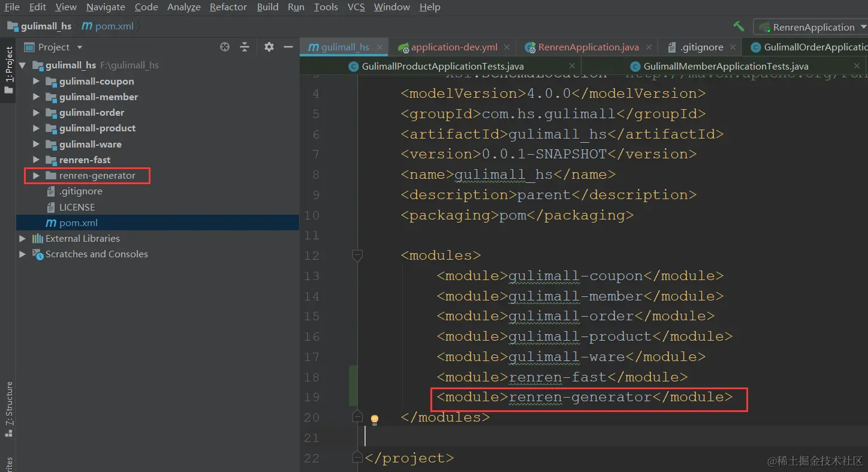Click the gulimall_hs breadcrumb in navigation bar
This screenshot has height=472, width=868.
[40, 26]
